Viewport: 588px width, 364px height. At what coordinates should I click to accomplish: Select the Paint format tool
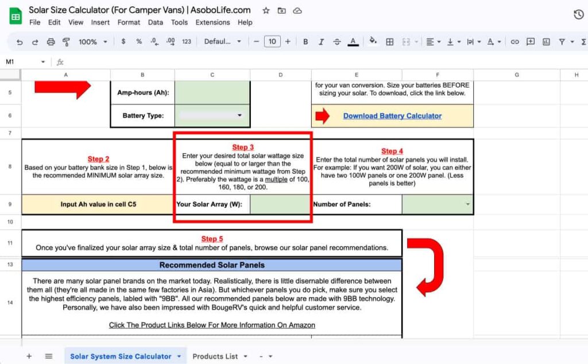point(66,42)
